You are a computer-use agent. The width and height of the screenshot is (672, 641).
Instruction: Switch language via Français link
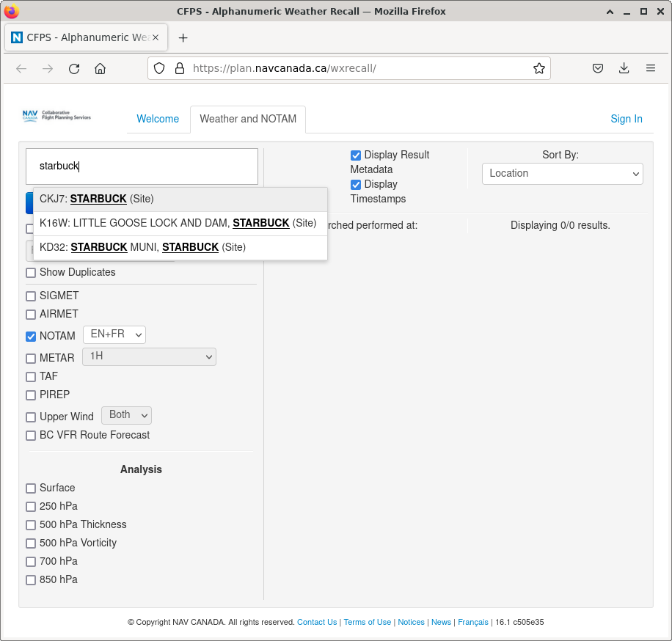[x=473, y=622]
